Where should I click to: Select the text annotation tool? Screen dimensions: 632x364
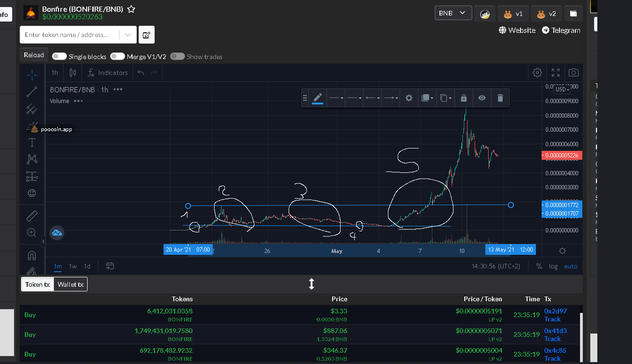[x=32, y=142]
